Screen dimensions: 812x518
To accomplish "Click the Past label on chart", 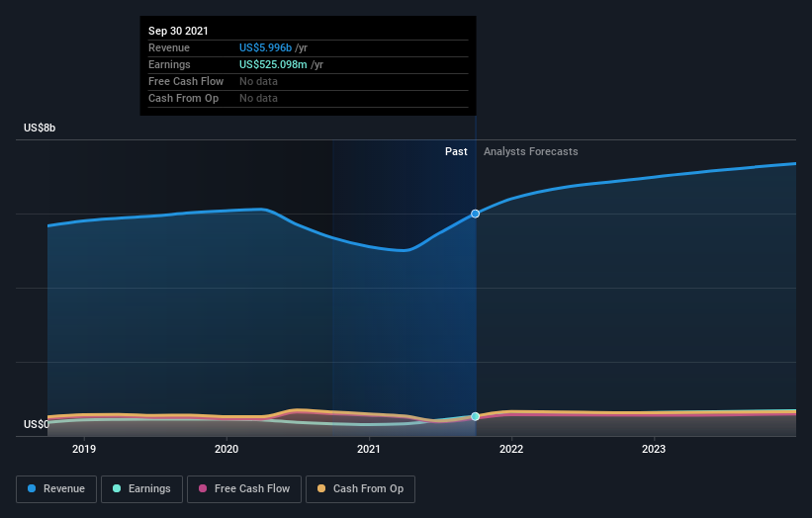I will tap(456, 151).
